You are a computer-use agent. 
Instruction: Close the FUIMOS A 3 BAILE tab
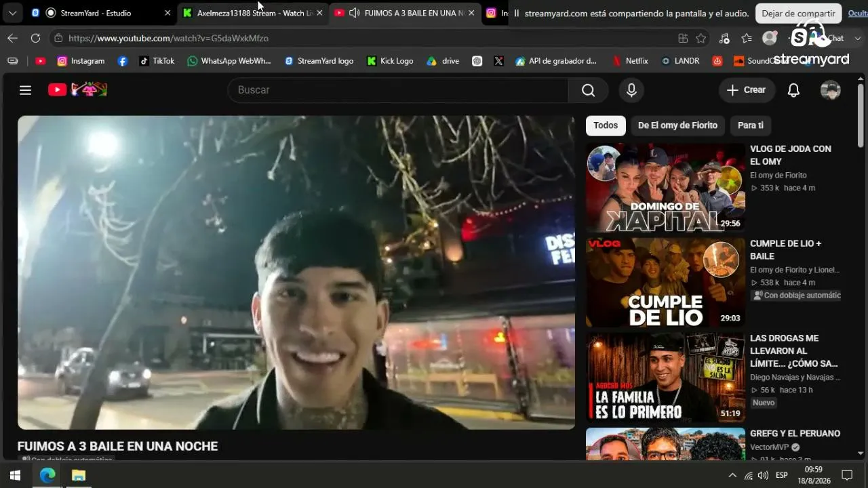click(471, 13)
